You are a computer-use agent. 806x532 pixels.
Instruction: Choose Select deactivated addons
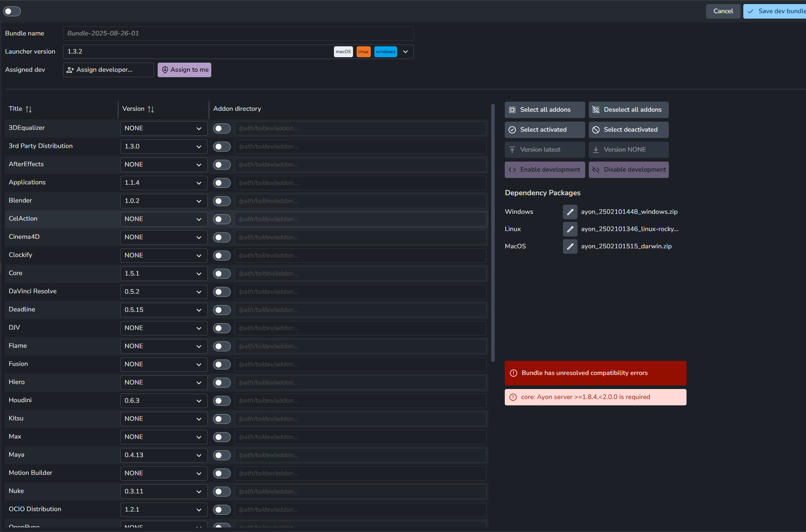[628, 130]
